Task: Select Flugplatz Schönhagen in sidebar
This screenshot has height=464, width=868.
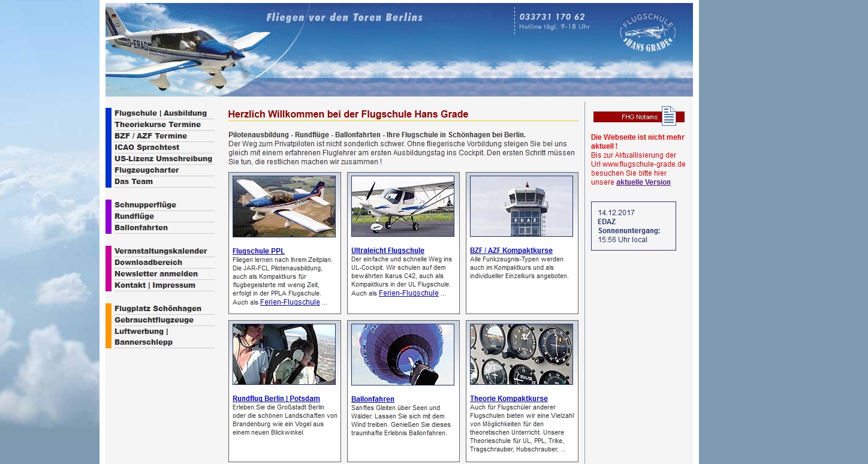Action: coord(158,309)
